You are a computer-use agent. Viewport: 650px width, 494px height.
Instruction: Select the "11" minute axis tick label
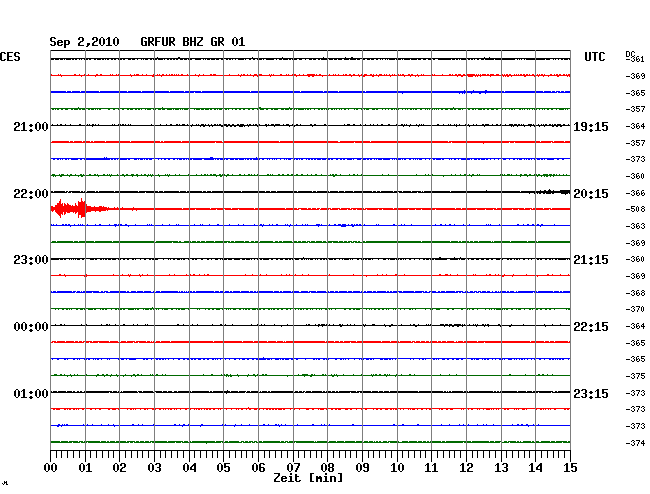[431, 468]
